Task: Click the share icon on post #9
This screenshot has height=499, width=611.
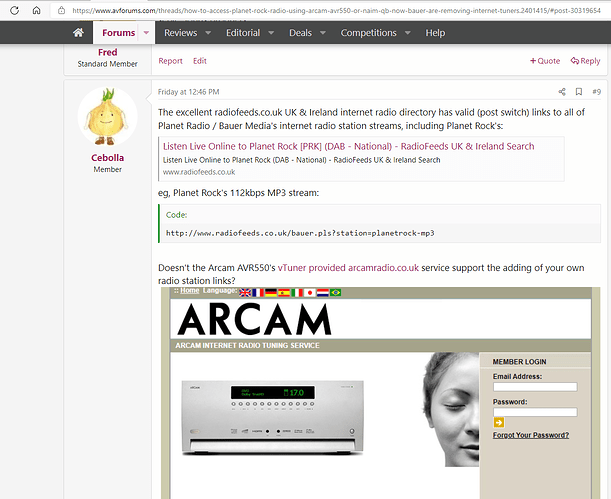Action: pyautogui.click(x=562, y=92)
